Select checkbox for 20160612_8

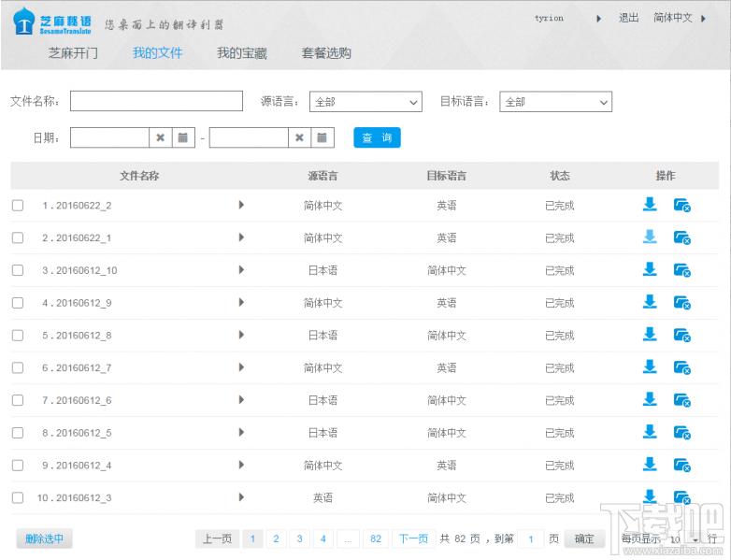click(18, 336)
